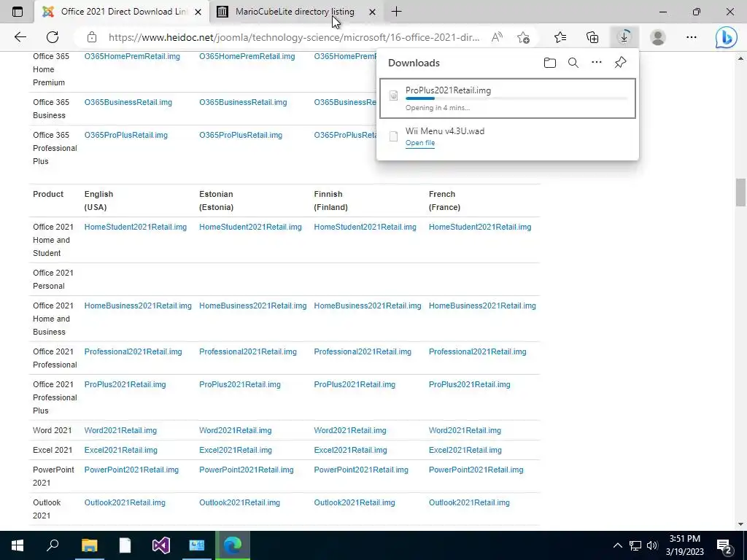747x560 pixels.
Task: Open the profile avatar icon
Action: (x=657, y=37)
